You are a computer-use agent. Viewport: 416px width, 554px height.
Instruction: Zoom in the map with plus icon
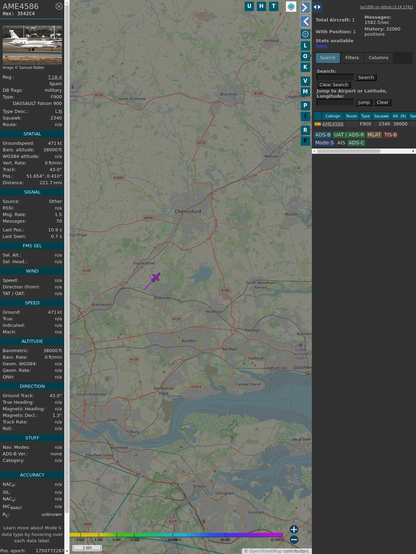294,529
